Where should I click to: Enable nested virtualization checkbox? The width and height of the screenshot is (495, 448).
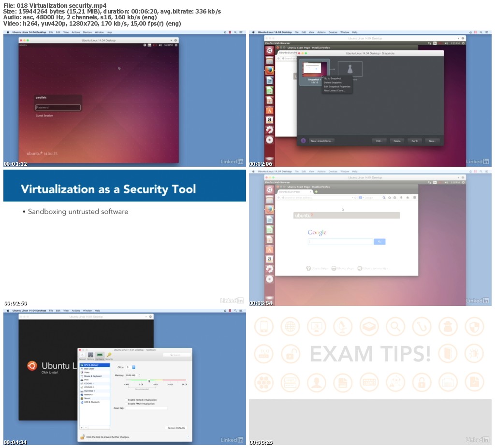click(x=127, y=400)
